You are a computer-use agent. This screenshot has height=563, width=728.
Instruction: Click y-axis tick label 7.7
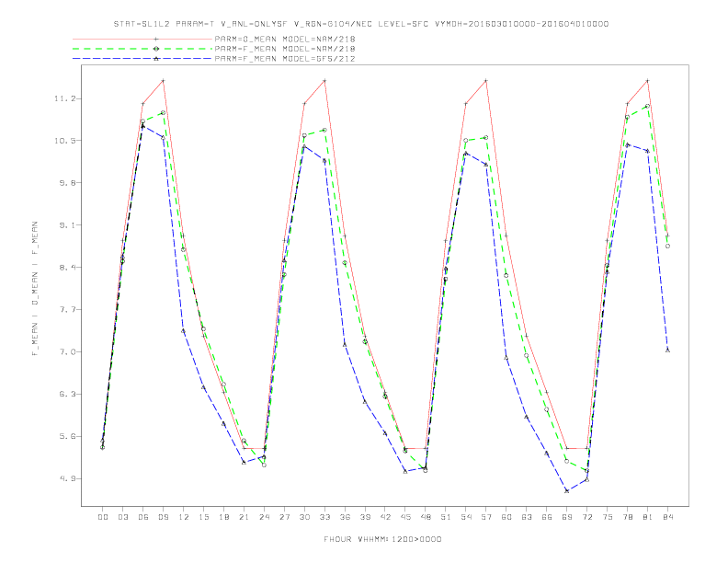click(x=67, y=310)
